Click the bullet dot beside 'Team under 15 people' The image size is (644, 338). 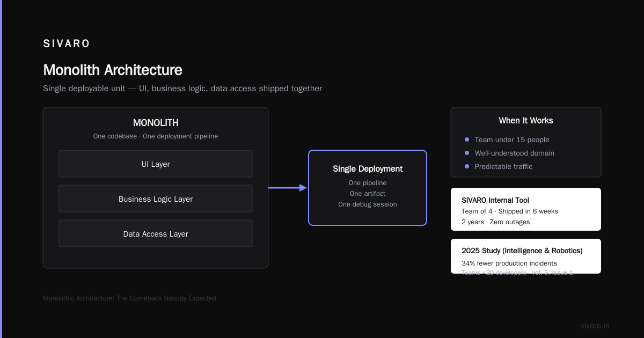pyautogui.click(x=467, y=139)
